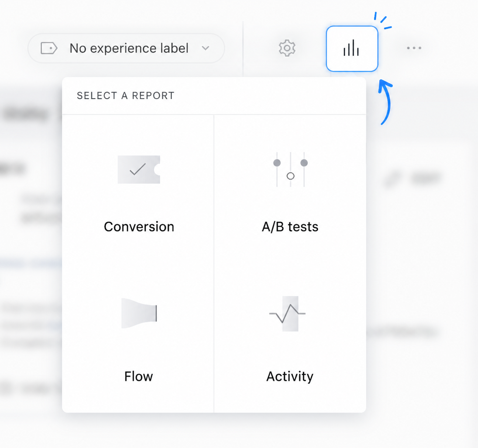478x448 pixels.
Task: Select the Activity pulse icon
Action: tap(288, 314)
